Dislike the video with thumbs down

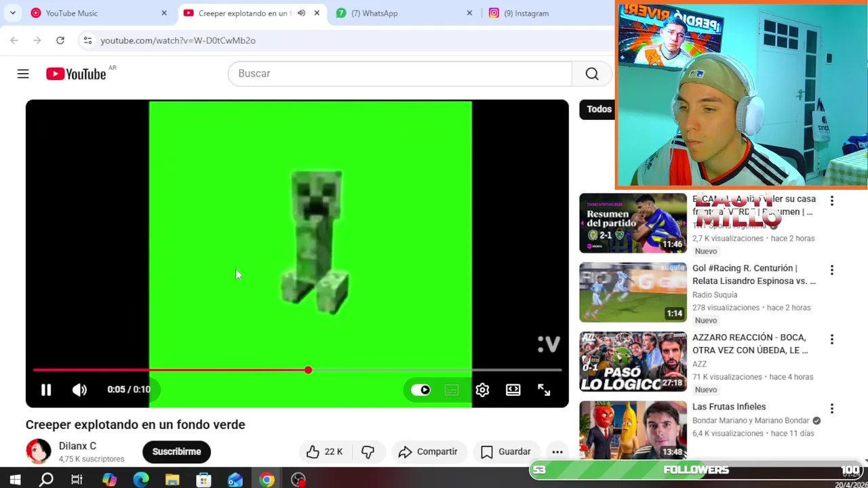368,451
